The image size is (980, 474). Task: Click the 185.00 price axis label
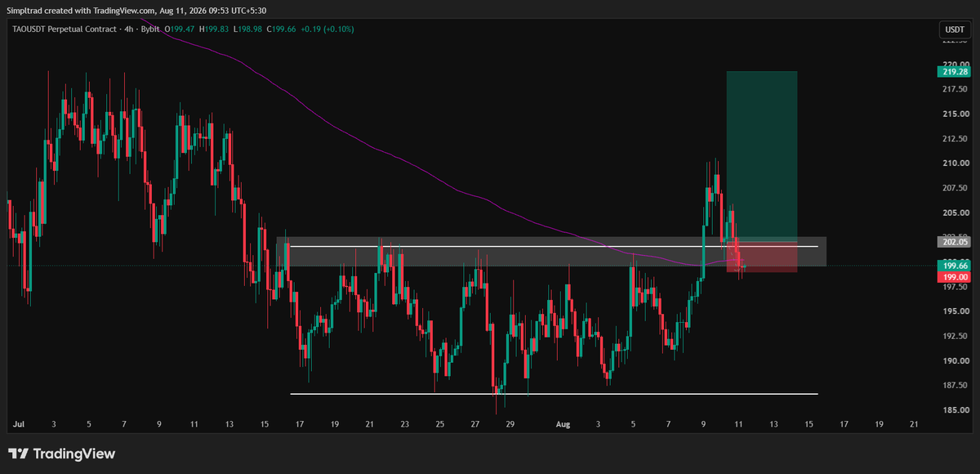click(x=955, y=409)
